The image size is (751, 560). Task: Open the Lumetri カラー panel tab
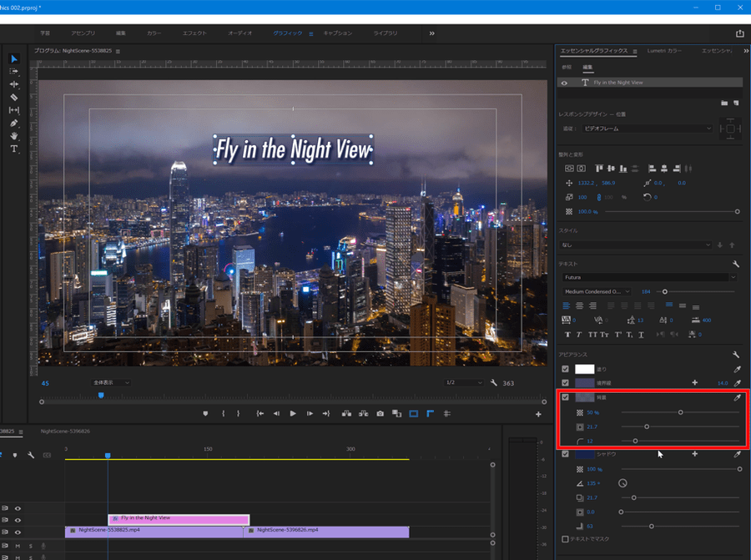pyautogui.click(x=664, y=51)
